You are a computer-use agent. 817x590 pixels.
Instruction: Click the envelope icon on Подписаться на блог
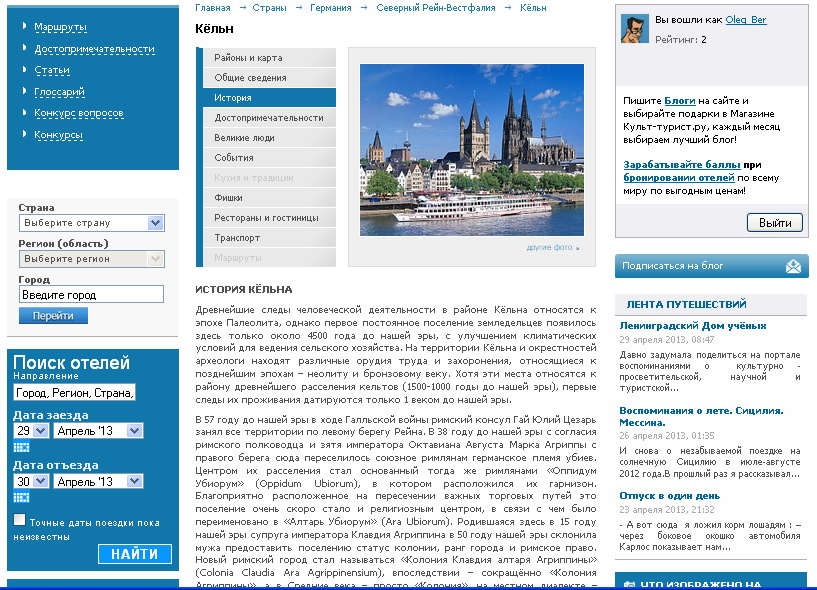[x=793, y=266]
